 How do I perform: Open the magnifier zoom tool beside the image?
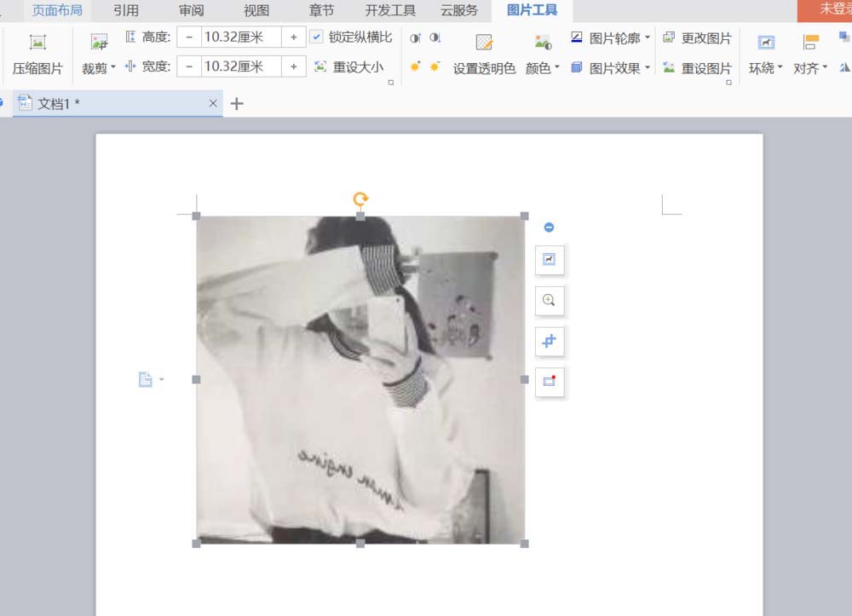pyautogui.click(x=549, y=301)
